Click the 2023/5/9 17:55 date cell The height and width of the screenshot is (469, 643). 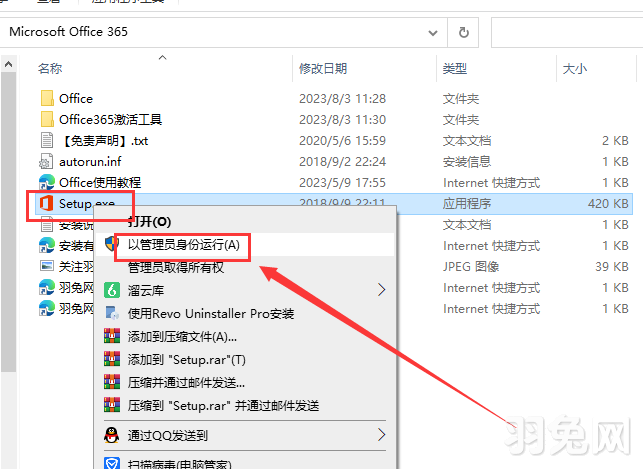pos(342,182)
